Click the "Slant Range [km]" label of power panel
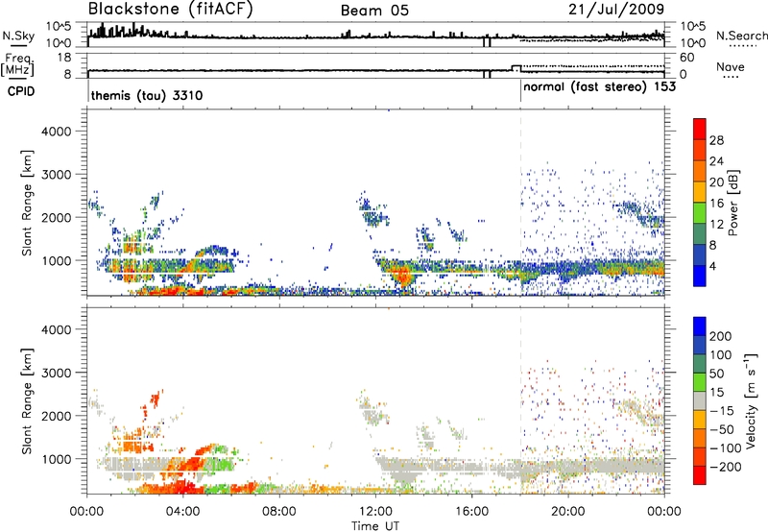 coord(27,204)
